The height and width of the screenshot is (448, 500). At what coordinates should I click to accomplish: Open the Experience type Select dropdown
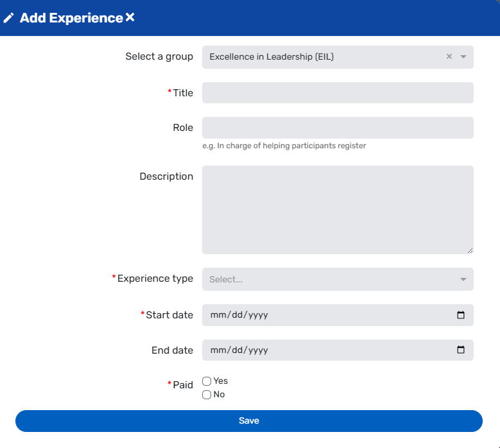[x=338, y=279]
